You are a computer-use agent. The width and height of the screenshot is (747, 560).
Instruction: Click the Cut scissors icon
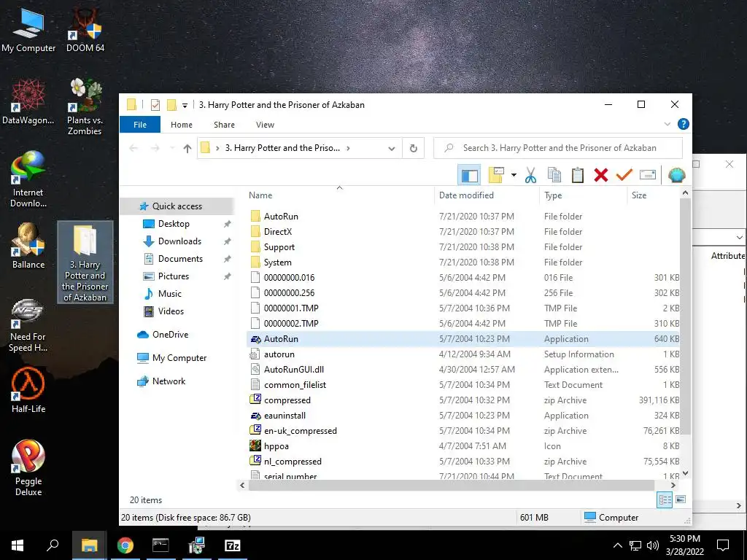530,175
